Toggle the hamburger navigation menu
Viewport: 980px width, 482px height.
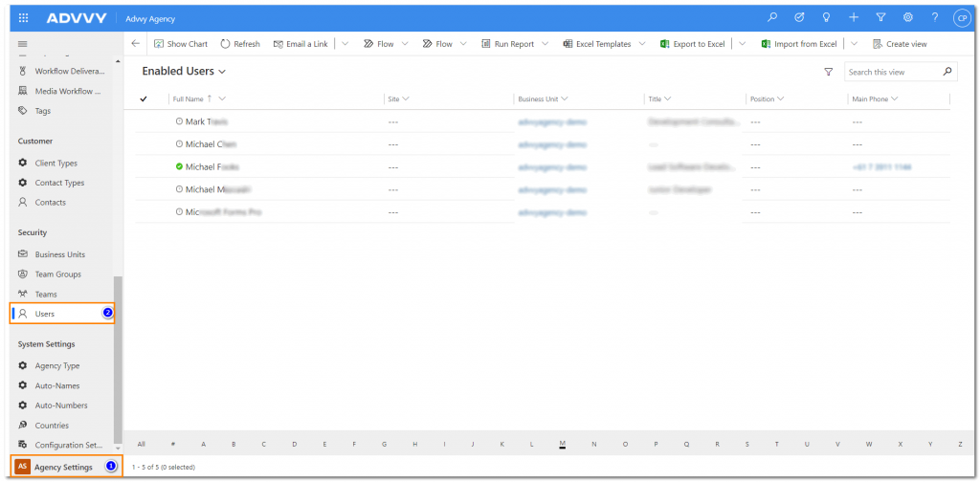point(23,44)
